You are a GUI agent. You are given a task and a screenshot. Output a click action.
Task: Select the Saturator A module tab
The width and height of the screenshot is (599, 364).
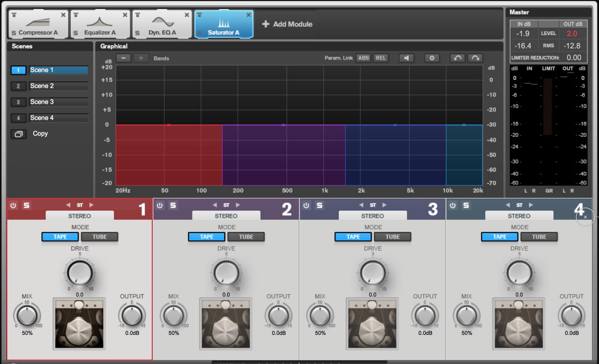coord(224,24)
